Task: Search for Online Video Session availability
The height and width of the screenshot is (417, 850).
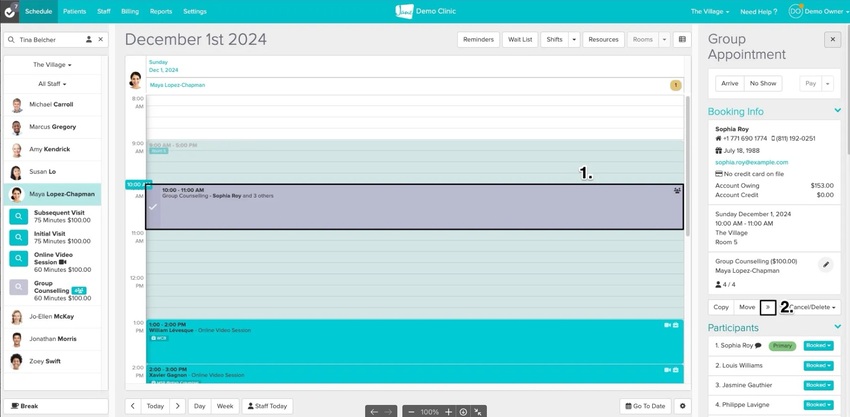Action: [x=18, y=259]
